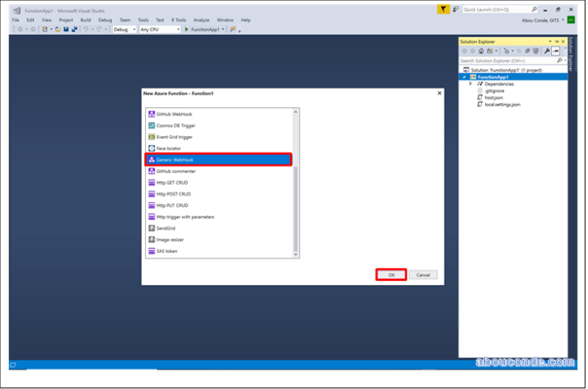Expand the Dependencies tree node

[x=471, y=84]
